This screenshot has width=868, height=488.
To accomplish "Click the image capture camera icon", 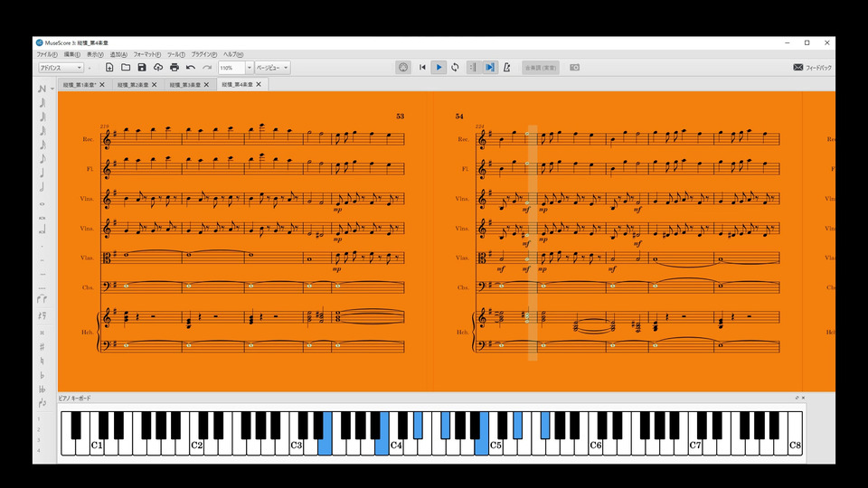I will [x=575, y=68].
